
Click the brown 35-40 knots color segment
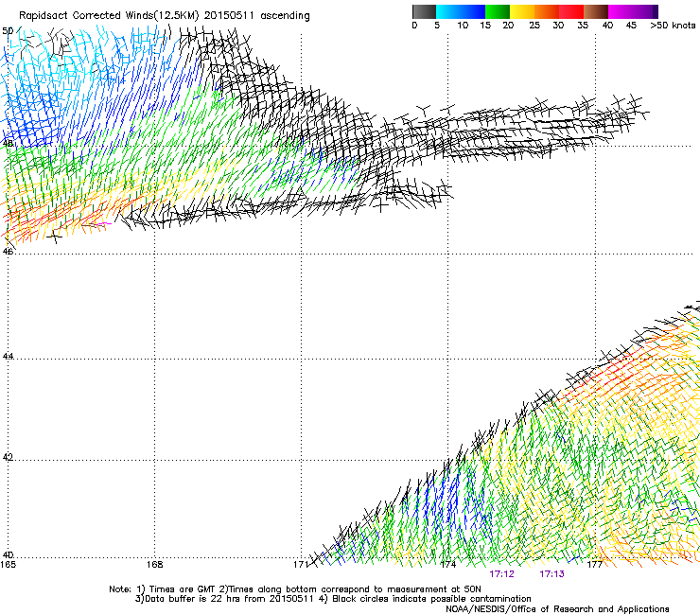(596, 11)
